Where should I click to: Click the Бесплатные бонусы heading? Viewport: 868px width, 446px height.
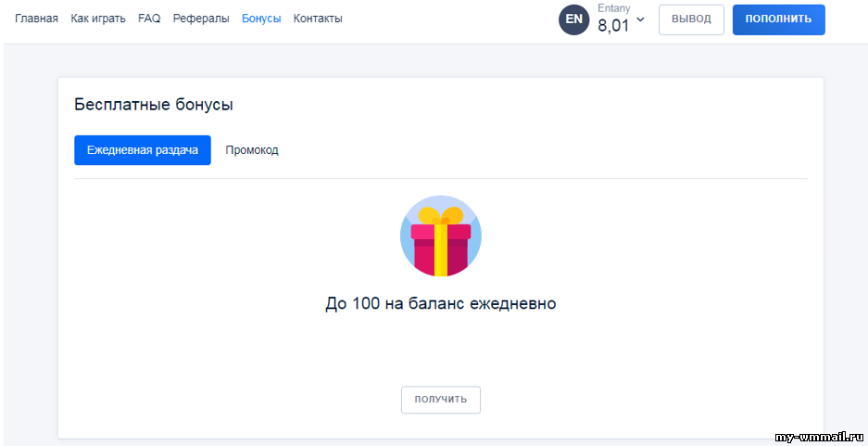[154, 105]
